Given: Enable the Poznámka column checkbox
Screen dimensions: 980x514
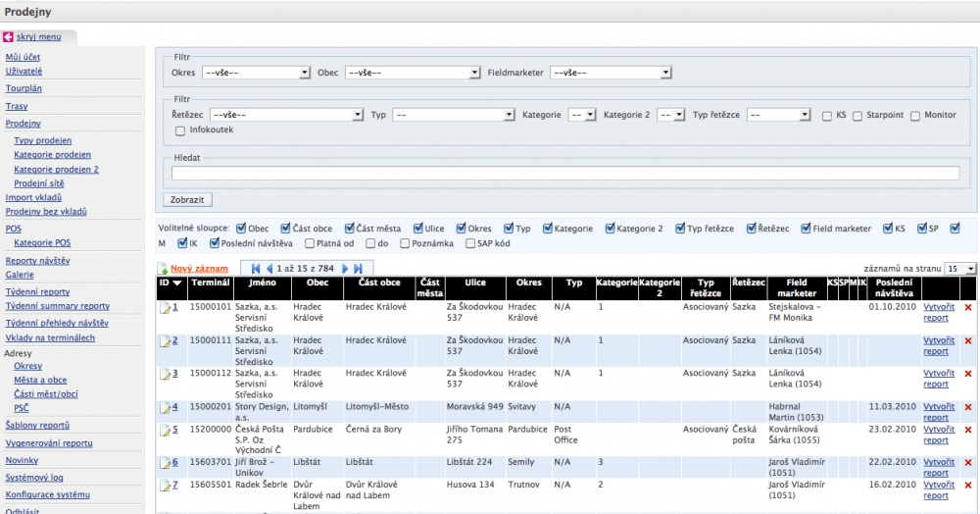Looking at the screenshot, I should point(405,243).
